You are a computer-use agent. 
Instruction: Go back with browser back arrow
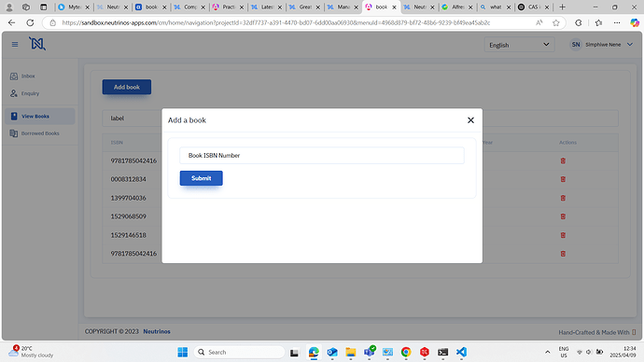11,23
